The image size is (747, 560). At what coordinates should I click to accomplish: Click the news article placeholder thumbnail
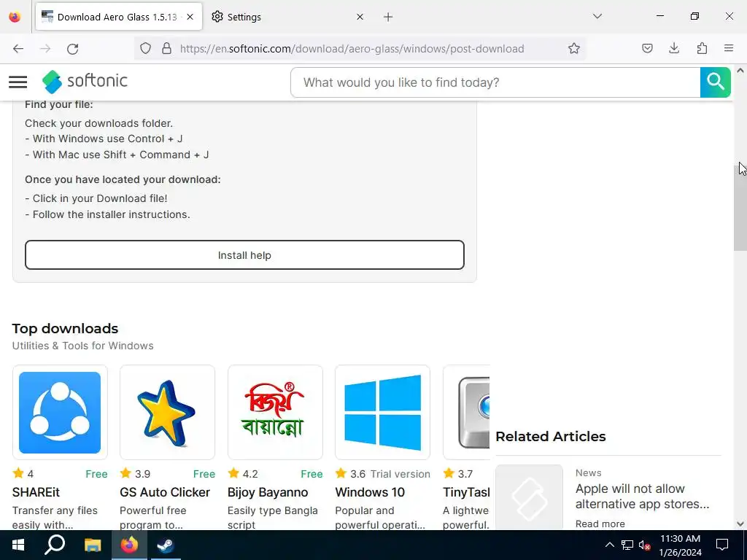click(x=530, y=497)
